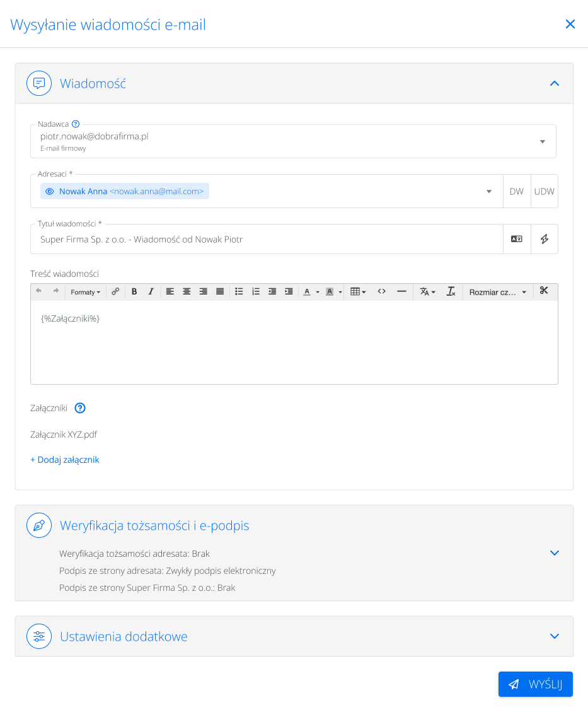Screen dimensions: 588x712
Task: Toggle the DW copy field
Action: [517, 191]
